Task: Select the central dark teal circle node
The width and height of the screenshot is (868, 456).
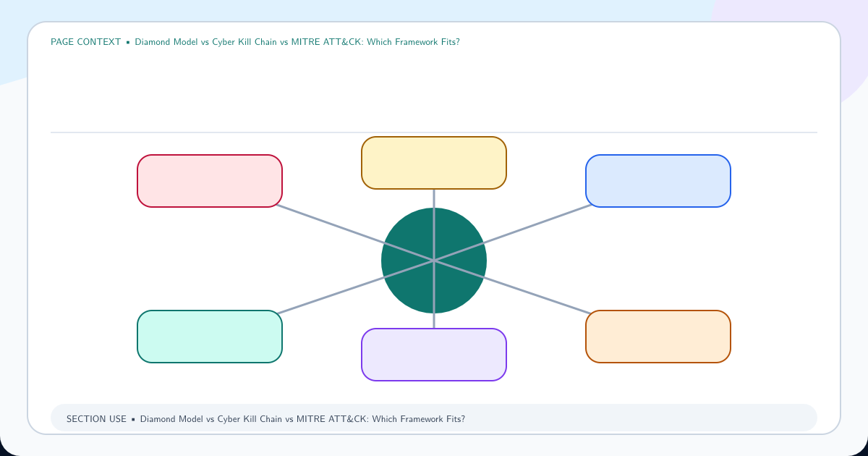Action: click(x=434, y=261)
